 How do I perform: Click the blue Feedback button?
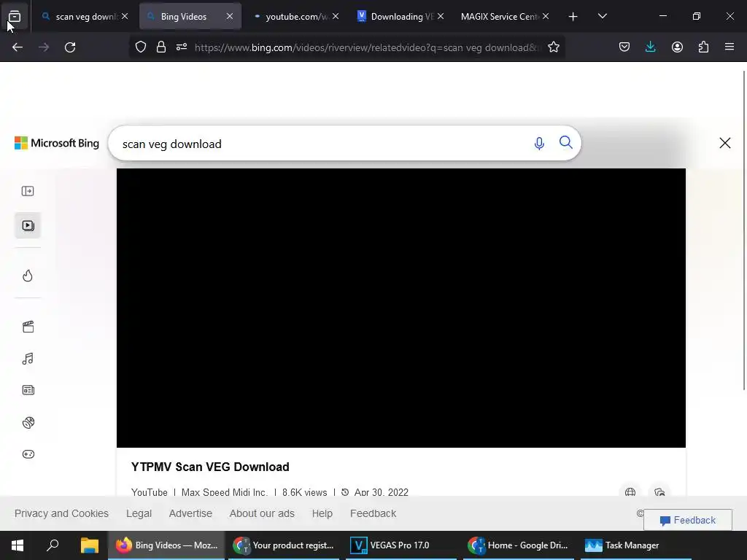click(x=687, y=520)
